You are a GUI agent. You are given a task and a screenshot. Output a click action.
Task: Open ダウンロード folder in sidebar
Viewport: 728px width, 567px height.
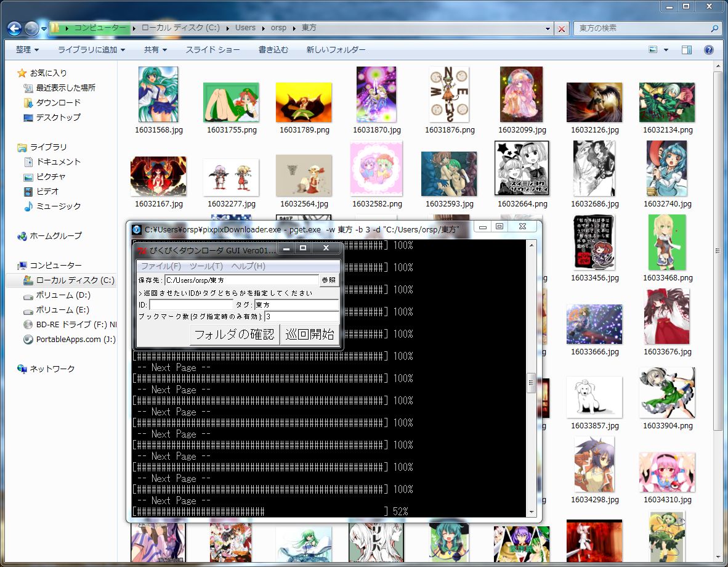click(58, 103)
